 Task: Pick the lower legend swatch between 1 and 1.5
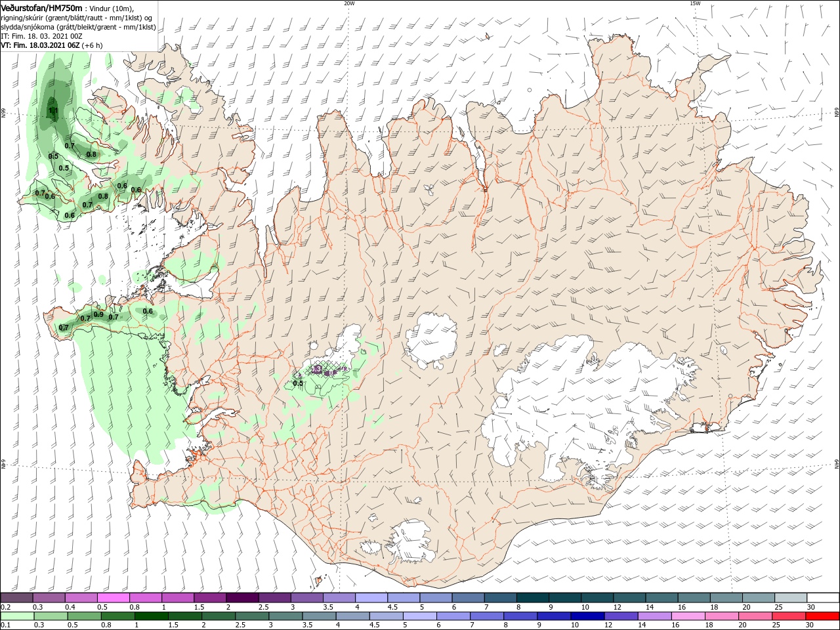click(150, 616)
